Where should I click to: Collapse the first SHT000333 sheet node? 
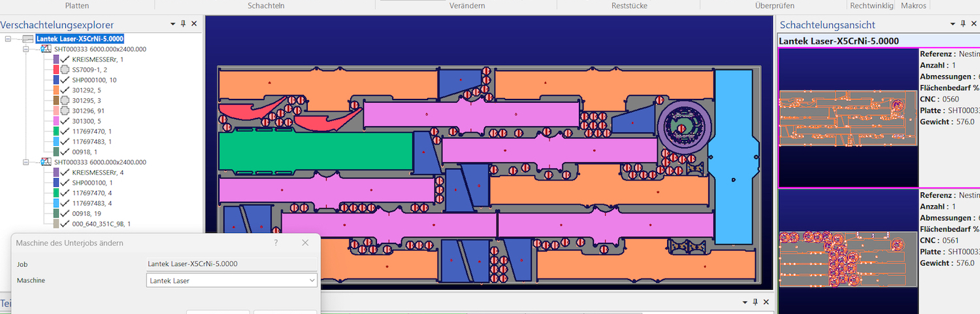tap(26, 49)
